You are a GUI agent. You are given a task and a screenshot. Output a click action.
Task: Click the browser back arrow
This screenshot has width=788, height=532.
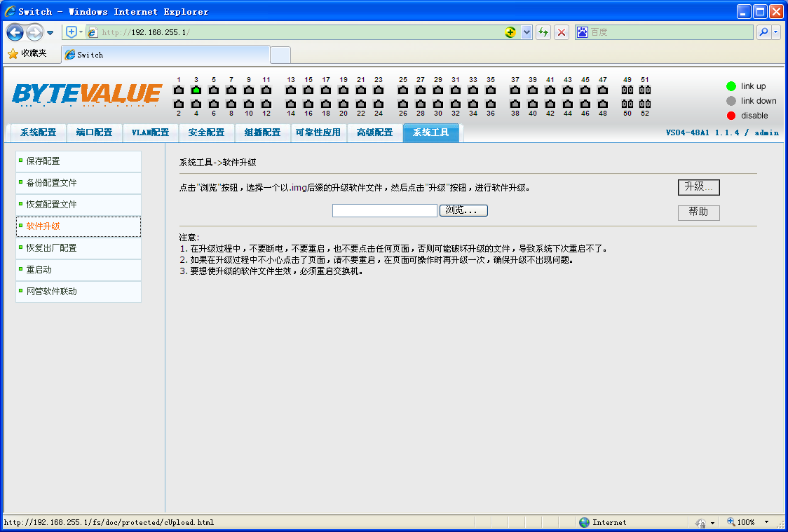click(15, 32)
